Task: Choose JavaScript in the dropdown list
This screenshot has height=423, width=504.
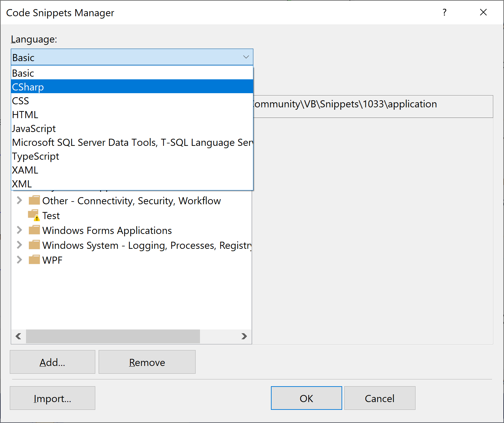Action: [x=132, y=128]
